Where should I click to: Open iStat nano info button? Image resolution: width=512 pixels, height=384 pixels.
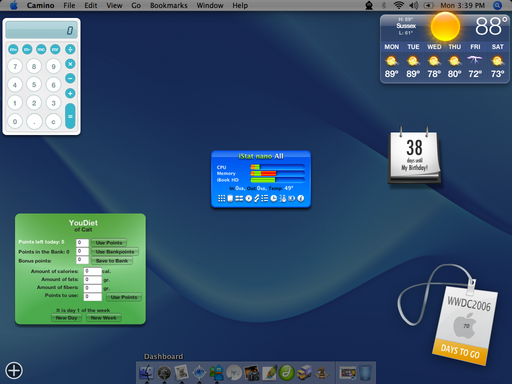coord(301,199)
